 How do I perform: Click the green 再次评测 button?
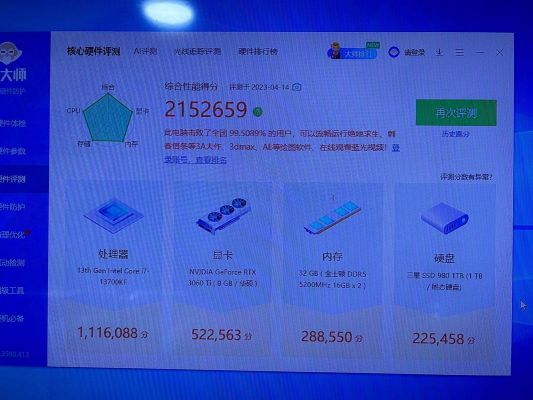(x=456, y=112)
